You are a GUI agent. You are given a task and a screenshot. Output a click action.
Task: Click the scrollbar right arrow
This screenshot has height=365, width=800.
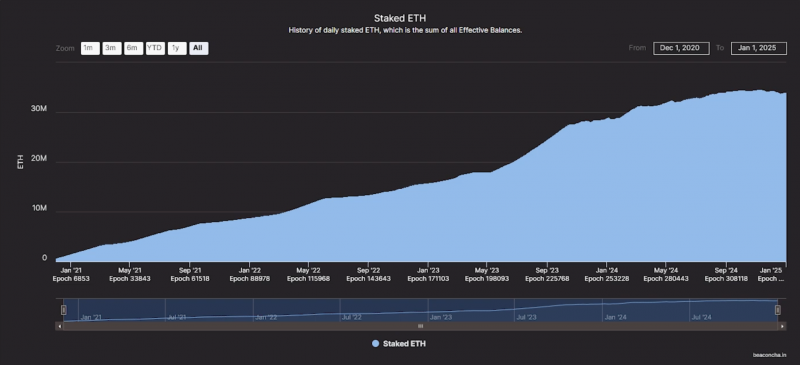click(783, 326)
